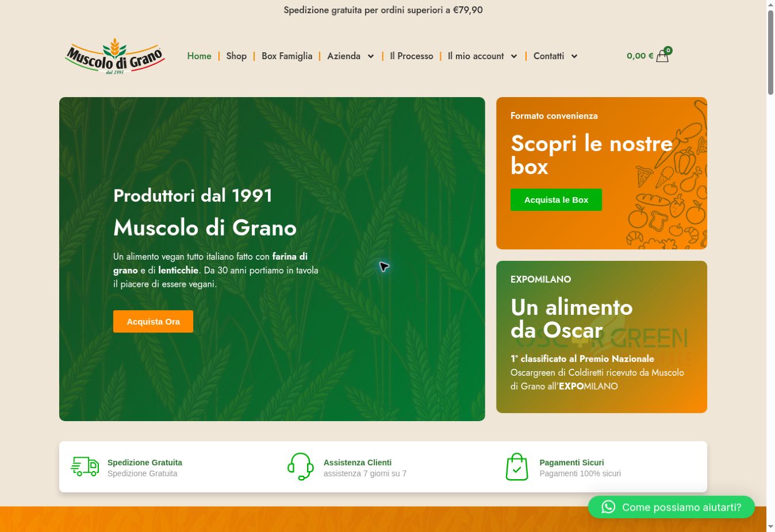Click the Spedizione gratuita top banner text

click(383, 10)
